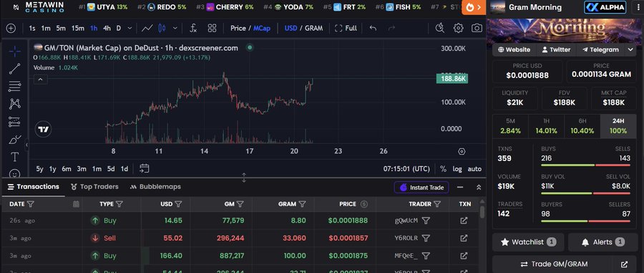
Task: Select the brush drawing tool
Action: coord(15,140)
